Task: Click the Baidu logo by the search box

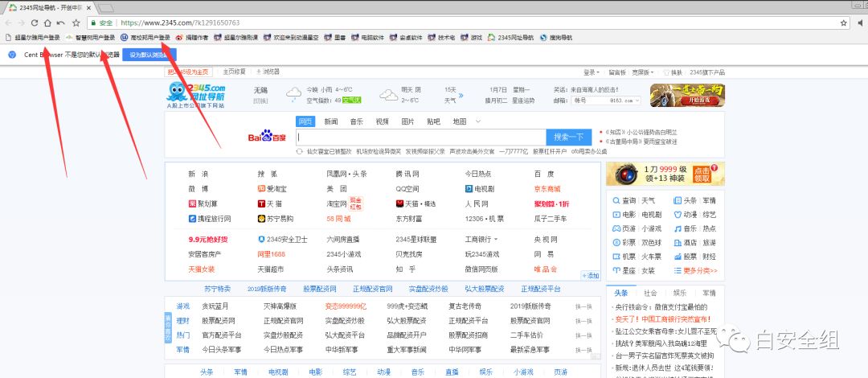Action: 267,137
